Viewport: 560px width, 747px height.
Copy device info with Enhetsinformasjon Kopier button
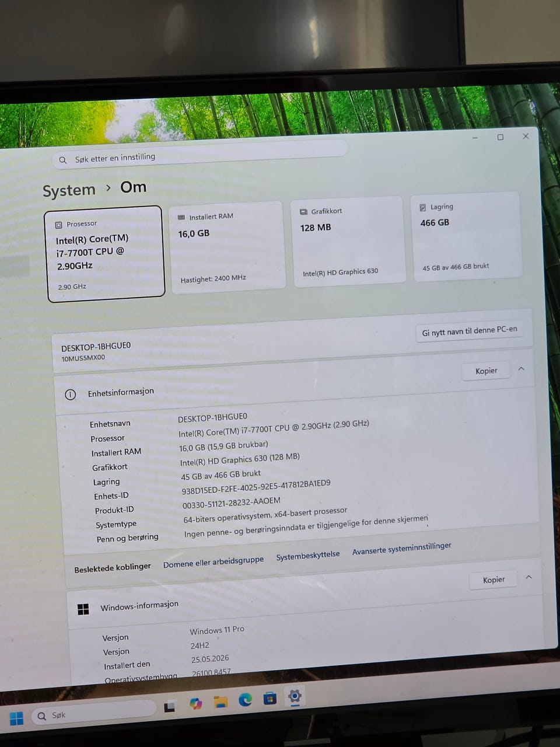(486, 371)
